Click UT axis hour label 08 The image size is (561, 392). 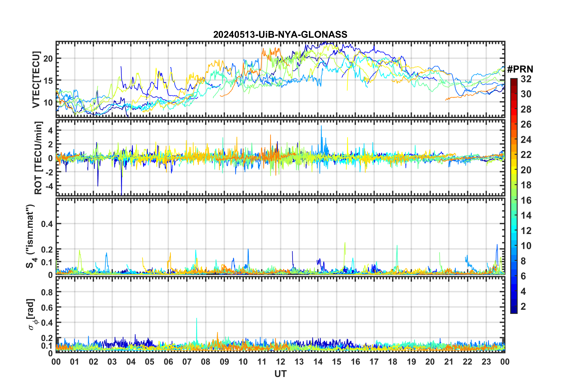coord(206,362)
